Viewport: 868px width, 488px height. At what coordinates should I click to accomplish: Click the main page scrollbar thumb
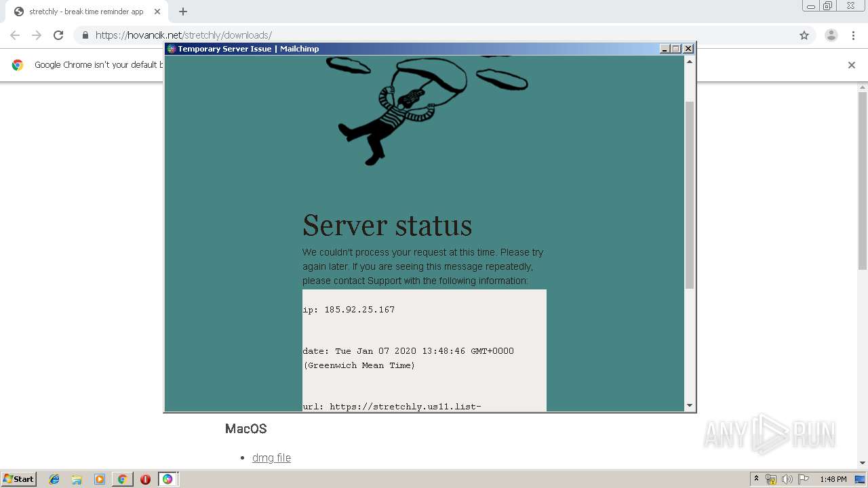863,180
